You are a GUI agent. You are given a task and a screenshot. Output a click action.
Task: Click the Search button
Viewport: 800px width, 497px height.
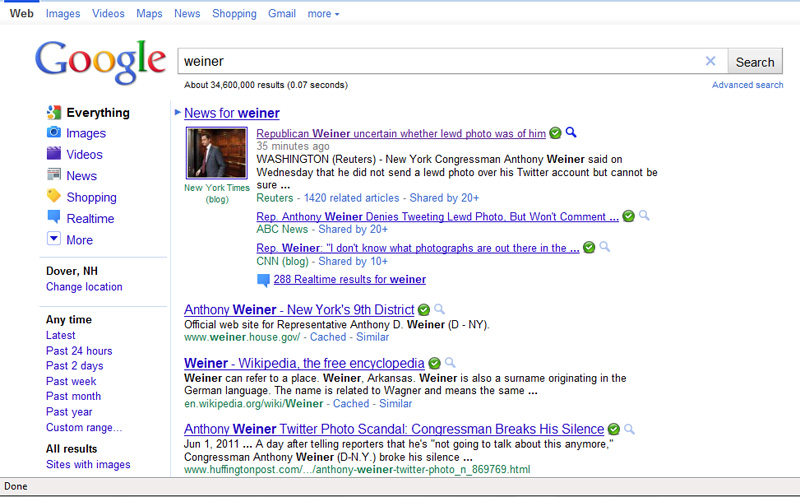pyautogui.click(x=755, y=62)
